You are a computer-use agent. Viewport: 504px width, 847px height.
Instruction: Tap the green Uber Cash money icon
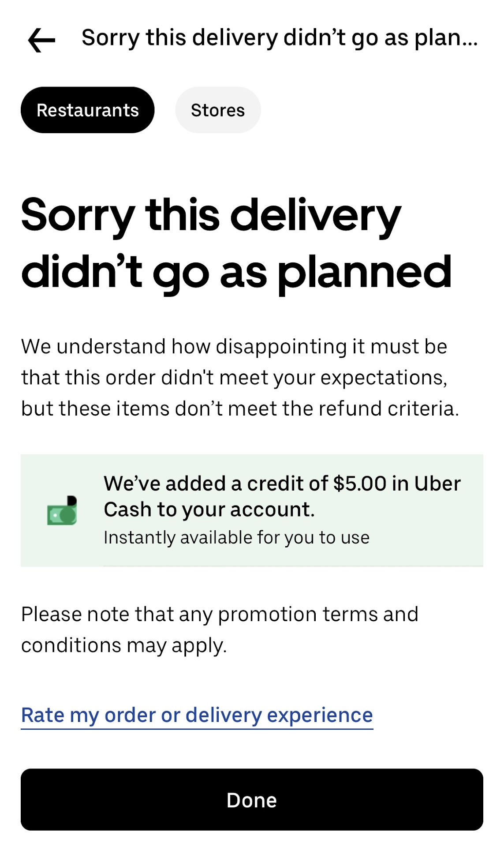(x=62, y=511)
